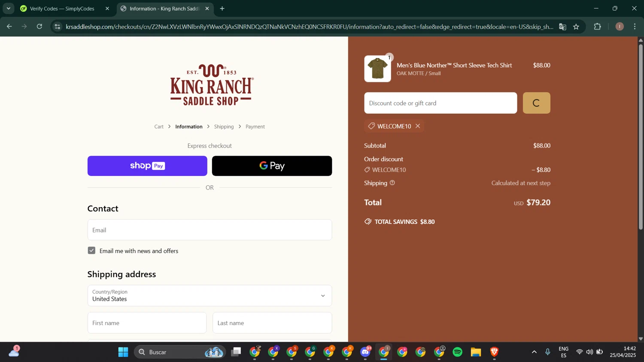Click the shipping info question mark icon
Viewport: 644px width, 362px height.
[x=392, y=183]
